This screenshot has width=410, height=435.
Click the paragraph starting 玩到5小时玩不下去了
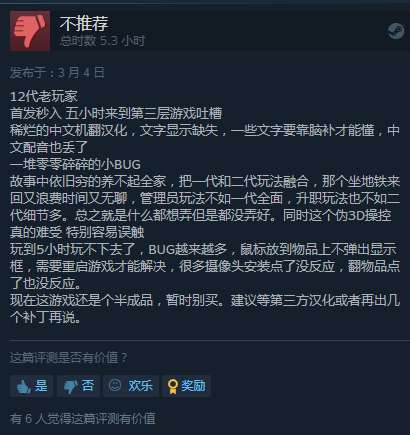205,266
